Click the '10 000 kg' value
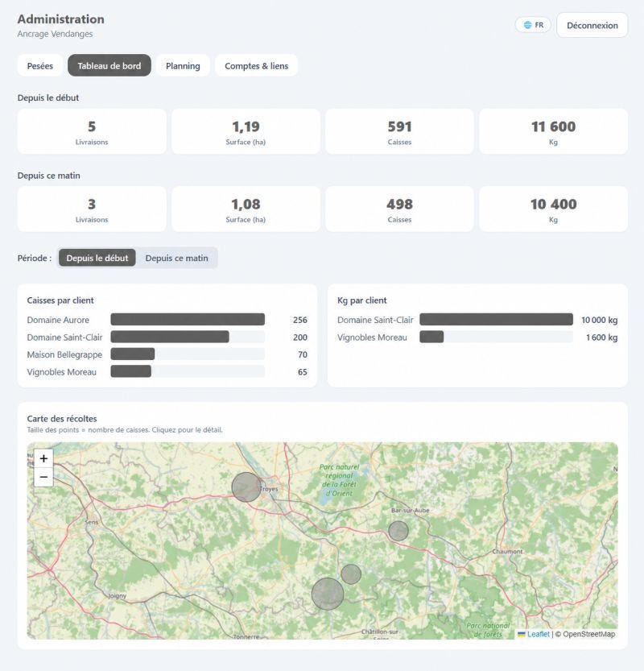Viewport: 644px width, 671px height. tap(599, 320)
